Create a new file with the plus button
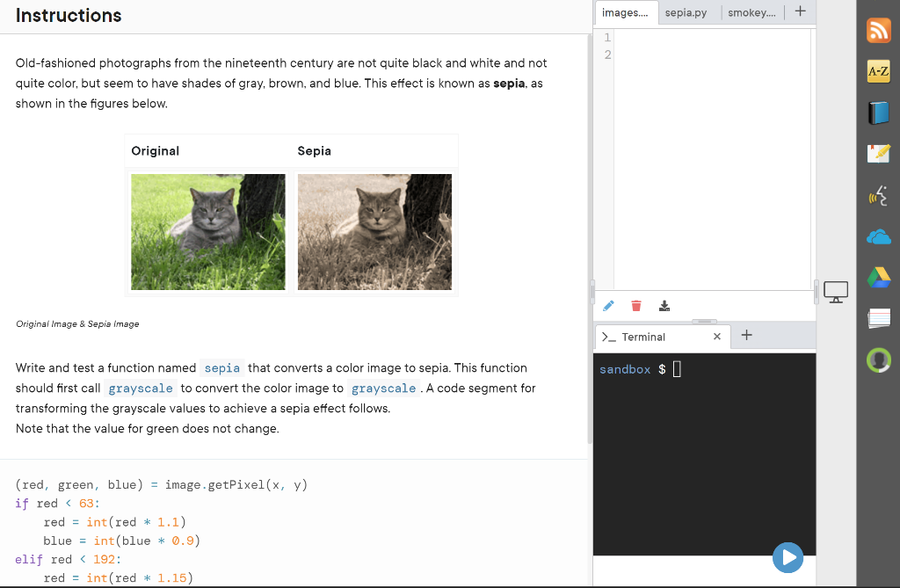900x588 pixels. (800, 11)
